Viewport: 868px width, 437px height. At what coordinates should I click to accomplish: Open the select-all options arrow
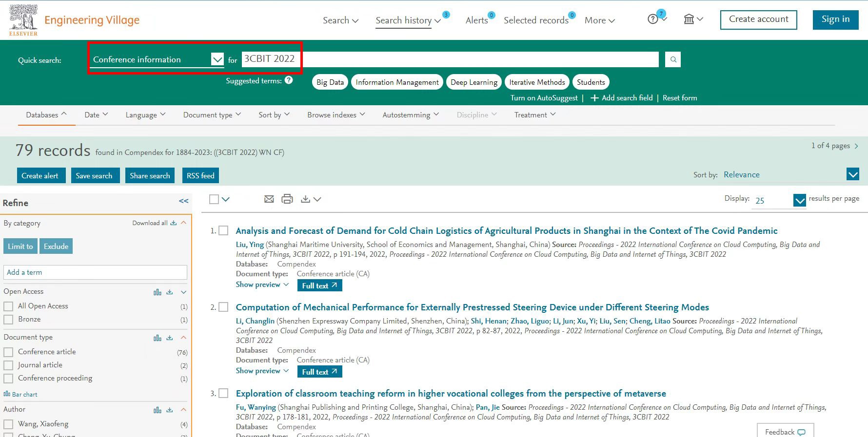pos(225,199)
